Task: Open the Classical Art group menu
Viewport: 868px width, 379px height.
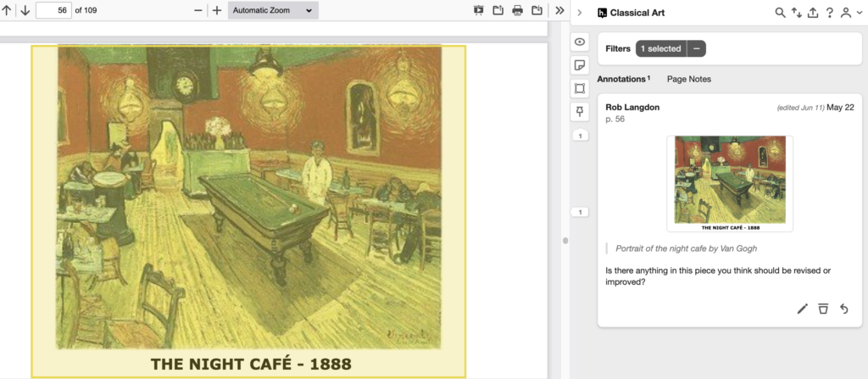Action: point(631,13)
